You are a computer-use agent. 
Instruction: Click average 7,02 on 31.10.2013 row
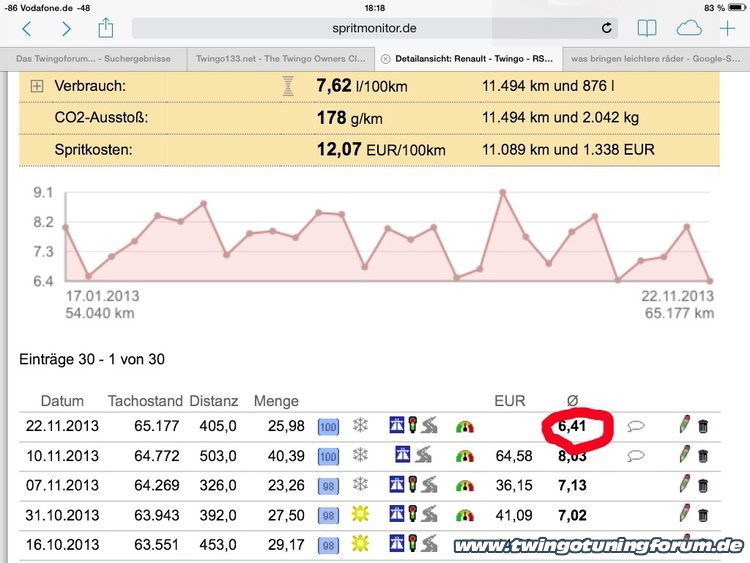click(x=572, y=515)
